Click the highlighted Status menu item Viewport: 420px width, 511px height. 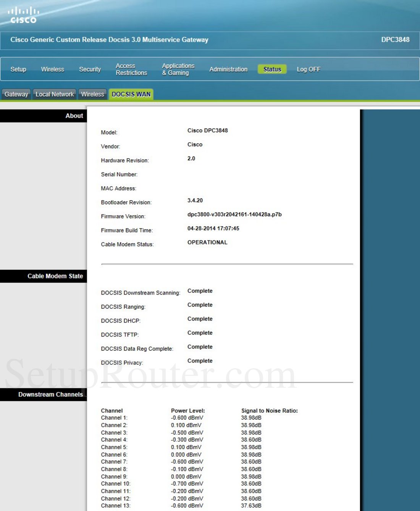[272, 69]
